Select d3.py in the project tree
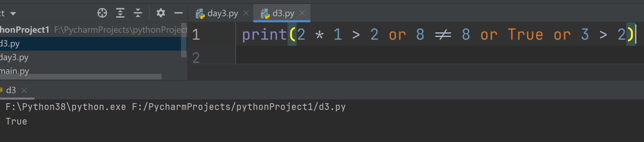The width and height of the screenshot is (644, 142). coord(10,44)
